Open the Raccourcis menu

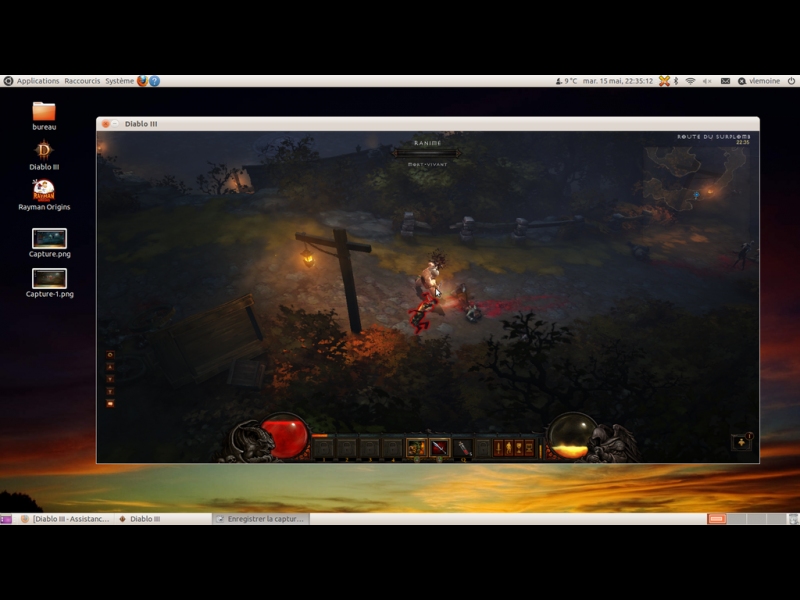click(x=82, y=81)
